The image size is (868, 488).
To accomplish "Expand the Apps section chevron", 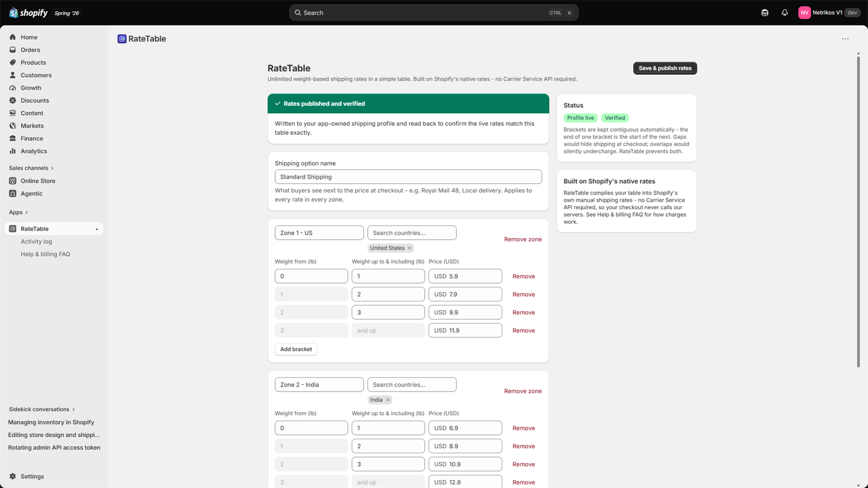I will click(26, 213).
